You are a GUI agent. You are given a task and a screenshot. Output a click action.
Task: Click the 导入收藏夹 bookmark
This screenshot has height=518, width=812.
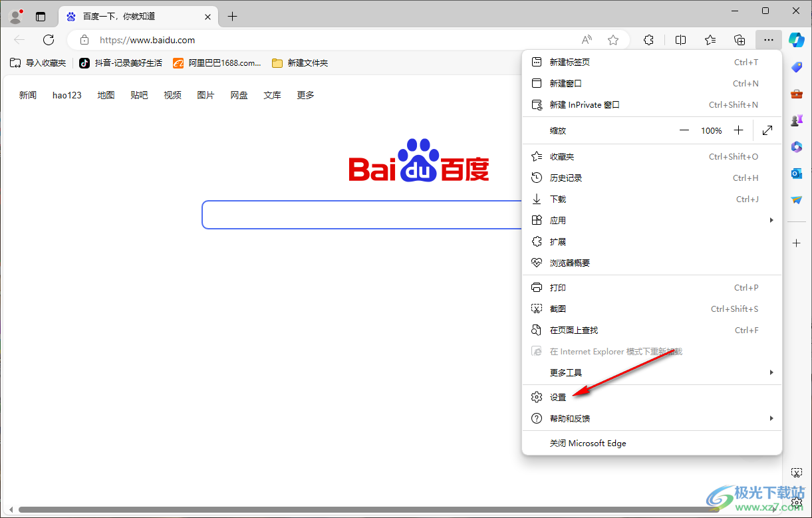[38, 63]
